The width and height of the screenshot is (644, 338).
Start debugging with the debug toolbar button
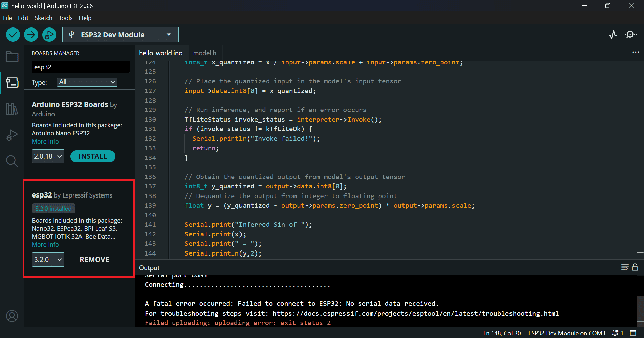49,35
